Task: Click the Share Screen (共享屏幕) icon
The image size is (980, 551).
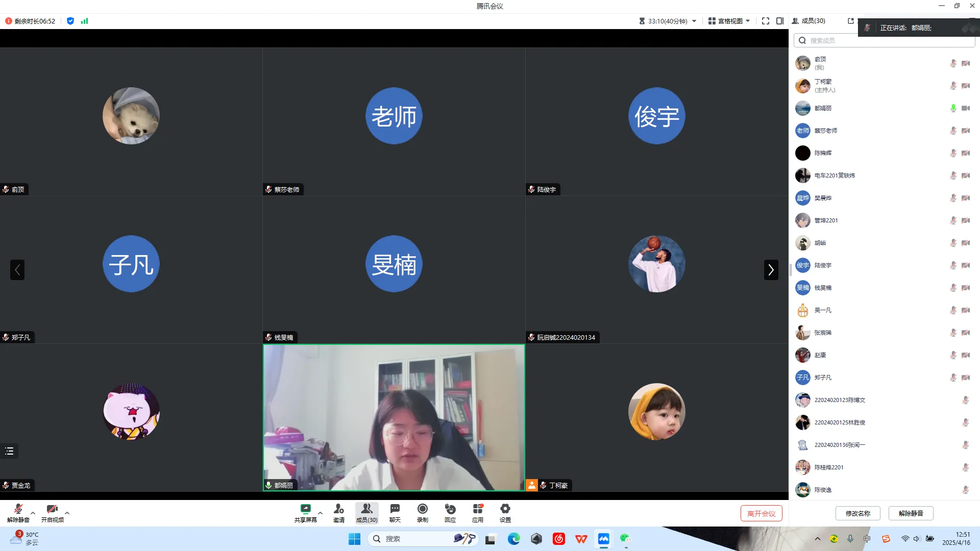Action: click(x=305, y=509)
